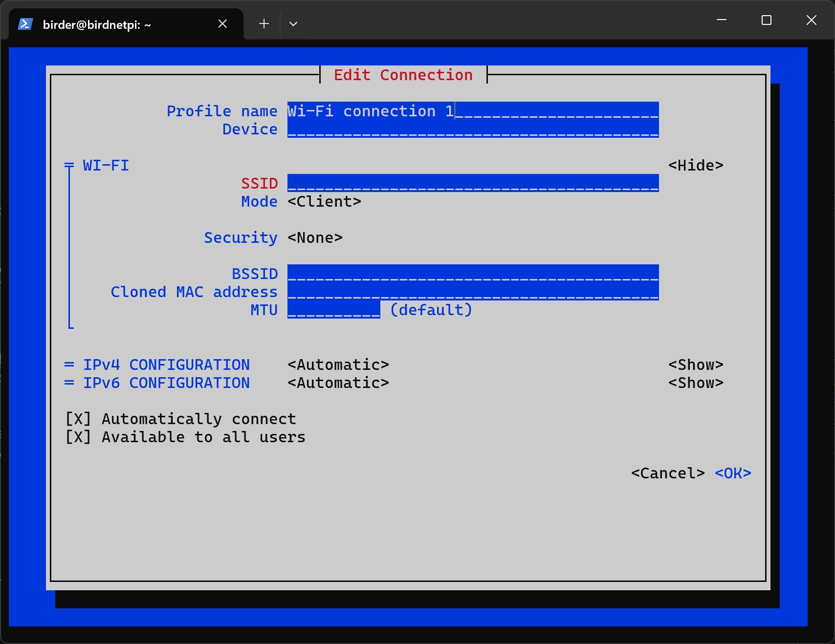835x644 pixels.
Task: Toggle the Automatically connect checkbox
Action: [x=78, y=419]
